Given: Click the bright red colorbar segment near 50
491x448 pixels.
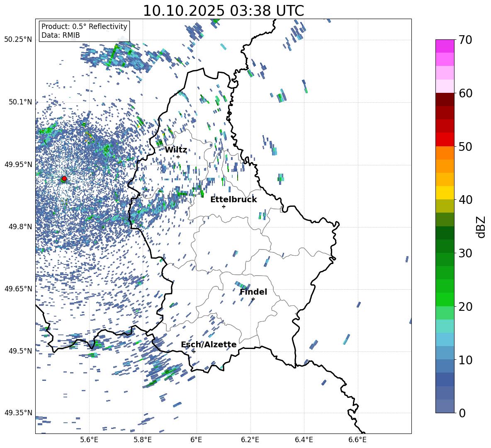Looking at the screenshot, I should [x=445, y=140].
